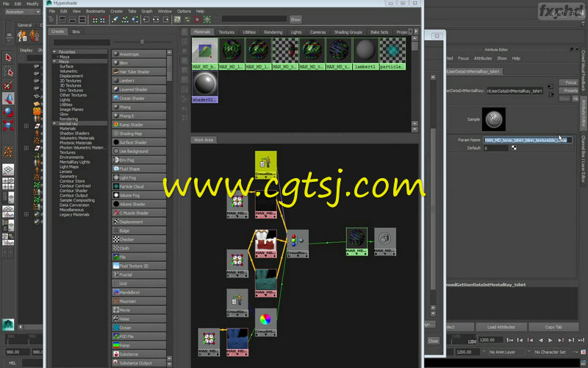This screenshot has width=588, height=368.
Task: Switch to the Textures tab
Action: [226, 32]
